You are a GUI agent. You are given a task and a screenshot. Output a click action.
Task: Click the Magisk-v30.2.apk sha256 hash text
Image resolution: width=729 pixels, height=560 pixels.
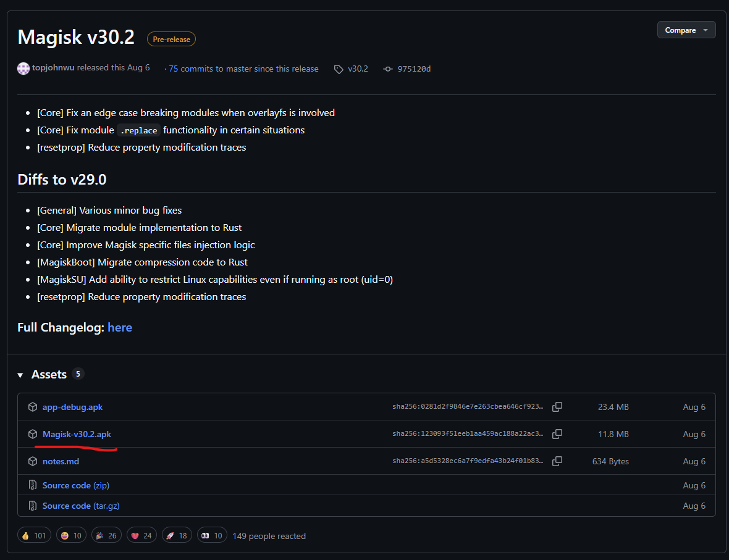[x=468, y=433]
